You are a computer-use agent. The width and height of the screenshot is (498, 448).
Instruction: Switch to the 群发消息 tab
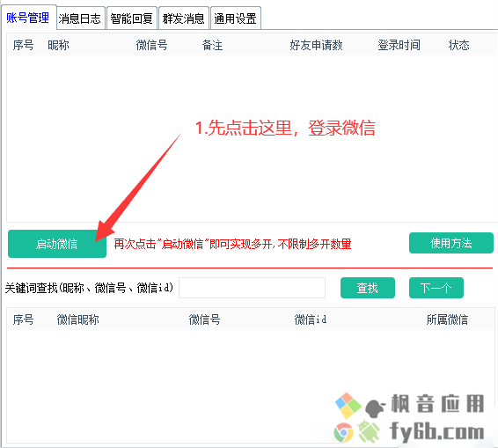click(183, 18)
